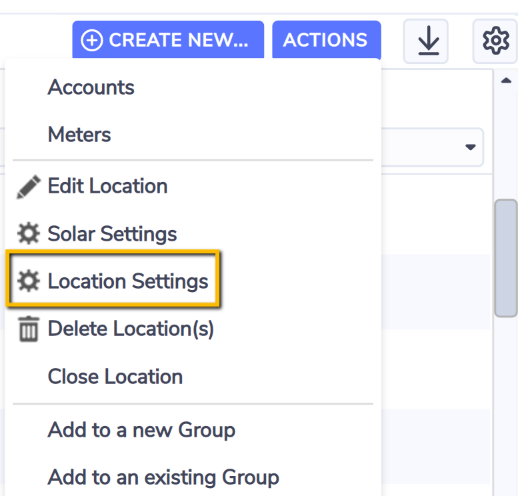Open the CREATE NEW... dropdown button
This screenshot has height=496, width=530.
pyautogui.click(x=168, y=40)
